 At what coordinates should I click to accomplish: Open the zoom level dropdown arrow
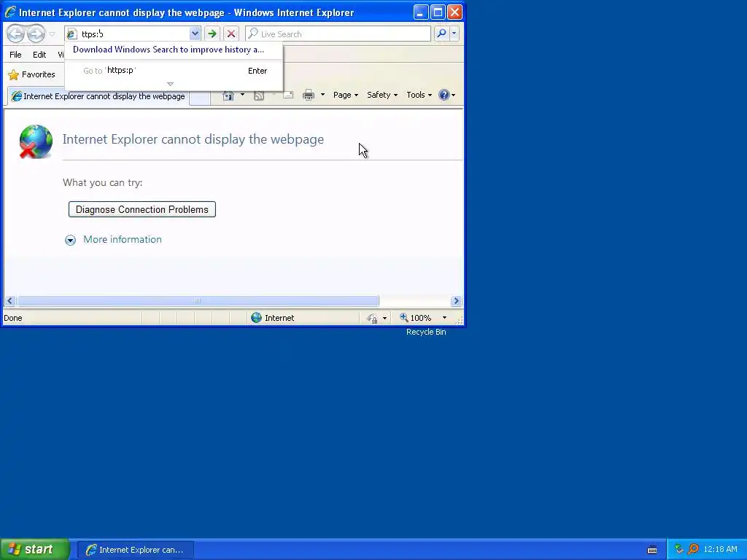[x=444, y=318]
